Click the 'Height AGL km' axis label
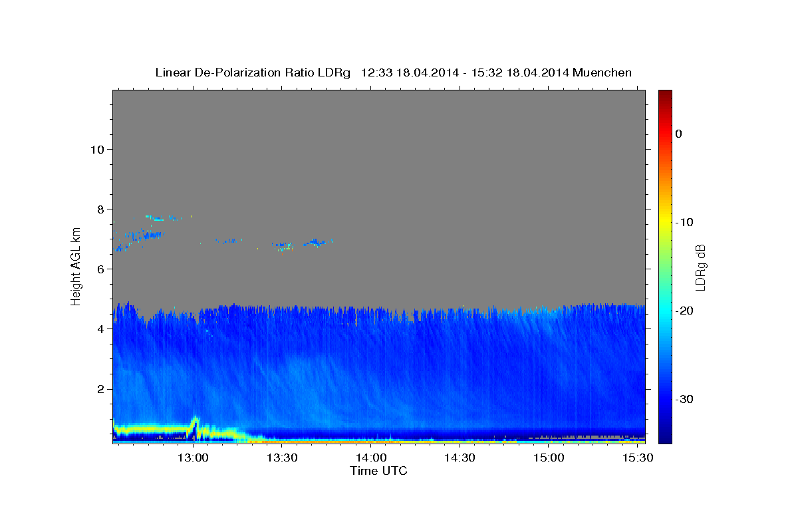Image resolution: width=798 pixels, height=532 pixels. tap(76, 267)
